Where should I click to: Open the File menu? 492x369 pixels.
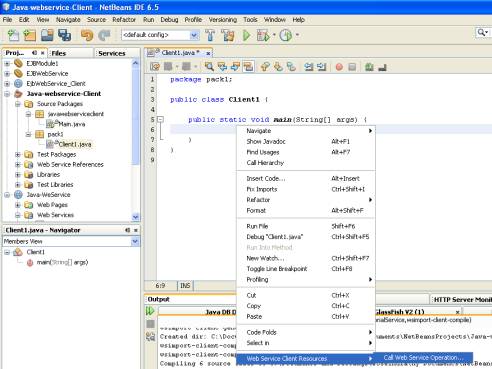click(x=7, y=20)
